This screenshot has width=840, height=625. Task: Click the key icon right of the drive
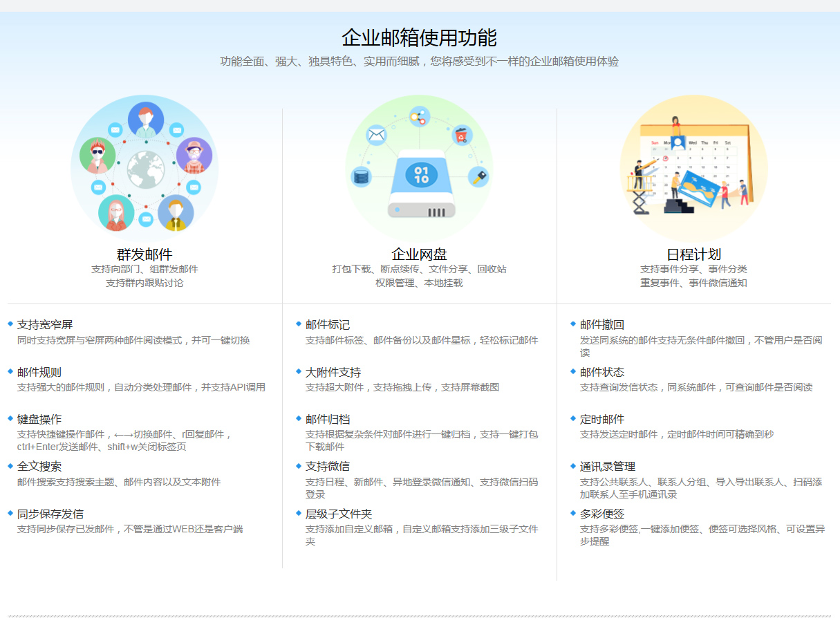(x=478, y=176)
